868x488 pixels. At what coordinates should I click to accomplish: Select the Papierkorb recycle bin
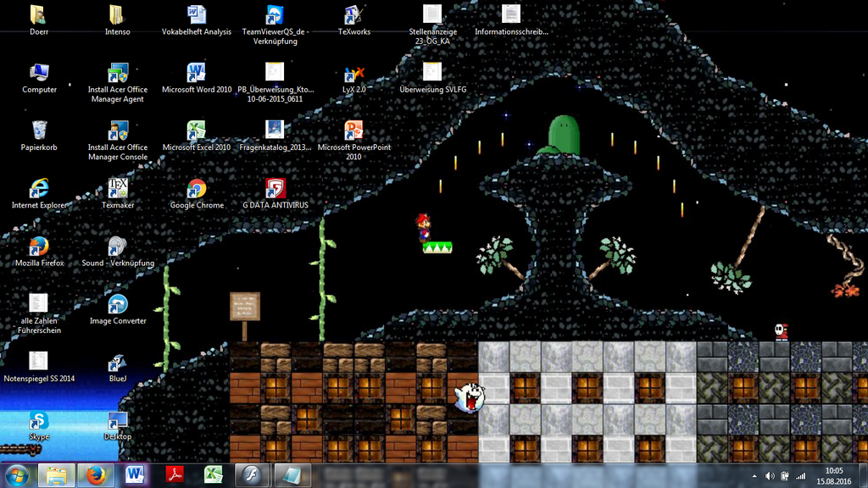(39, 130)
